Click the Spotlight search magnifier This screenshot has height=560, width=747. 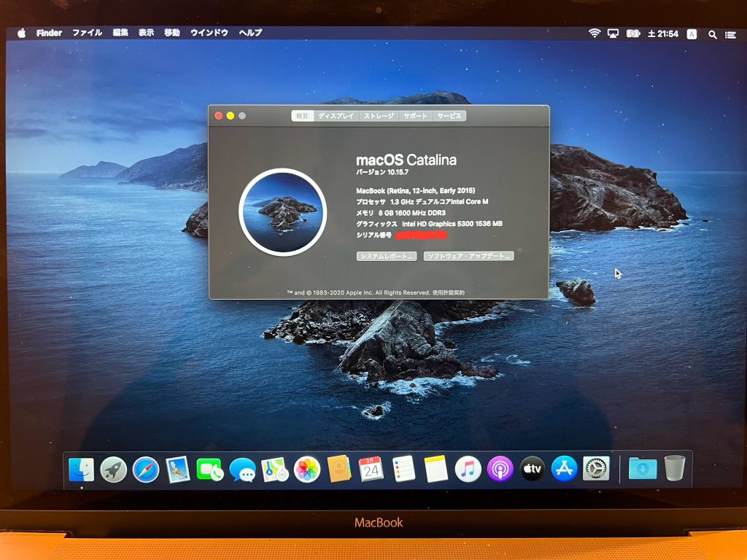[x=712, y=34]
